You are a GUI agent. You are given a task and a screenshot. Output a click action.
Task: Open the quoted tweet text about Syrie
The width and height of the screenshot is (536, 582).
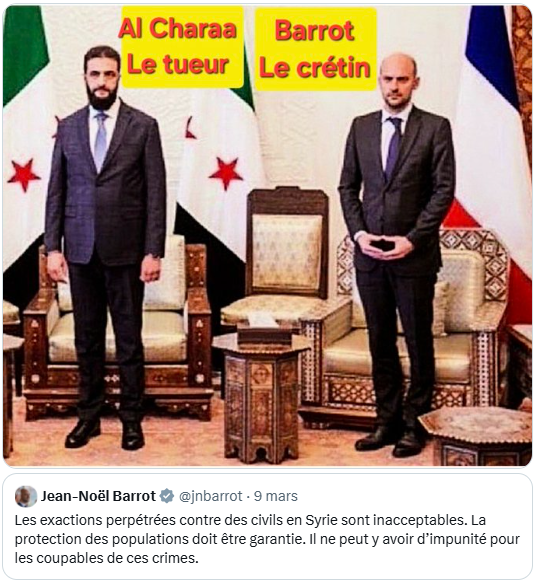(x=267, y=539)
